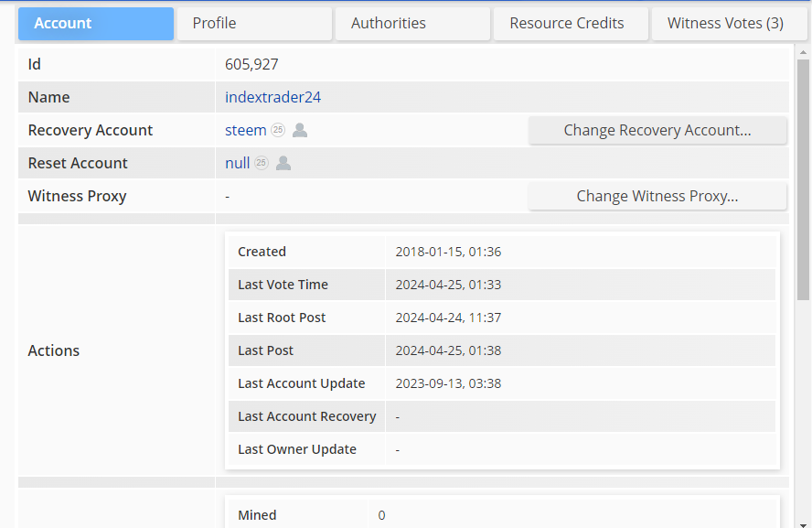
Task: Switch to Resource Credits tab
Action: click(571, 23)
